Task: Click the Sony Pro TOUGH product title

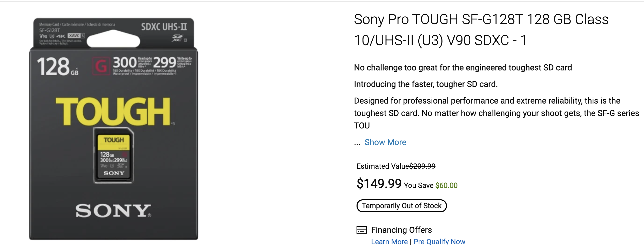Action: (481, 30)
